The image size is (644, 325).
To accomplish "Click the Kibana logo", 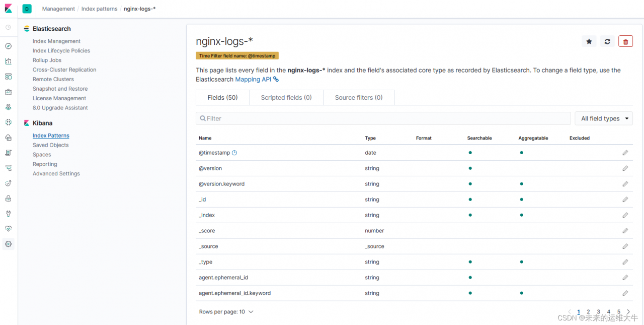I will [x=9, y=9].
